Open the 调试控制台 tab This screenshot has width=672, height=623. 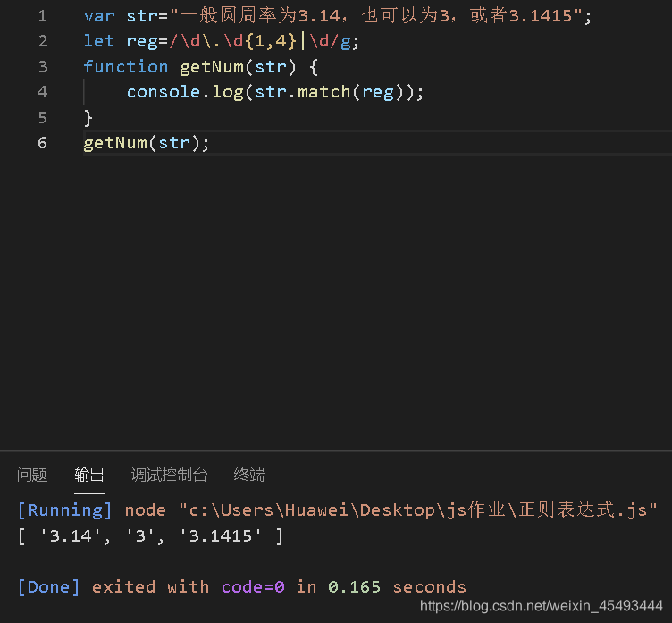click(x=169, y=476)
